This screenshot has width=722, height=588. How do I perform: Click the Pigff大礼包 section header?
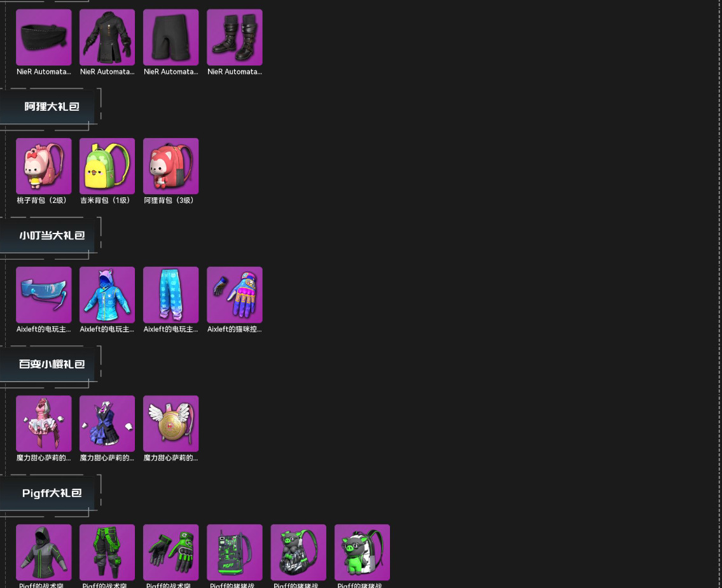click(50, 493)
